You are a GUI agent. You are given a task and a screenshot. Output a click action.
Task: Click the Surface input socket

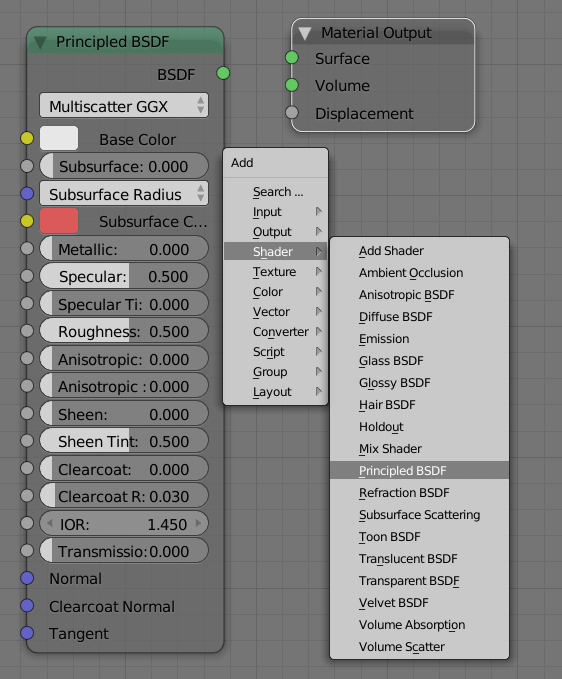pos(292,58)
